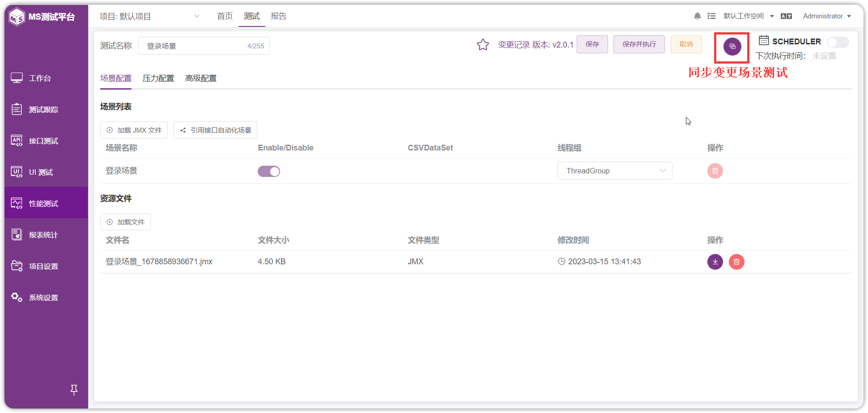Disable the 登录场景 scenario toggle
The width and height of the screenshot is (868, 413).
269,171
